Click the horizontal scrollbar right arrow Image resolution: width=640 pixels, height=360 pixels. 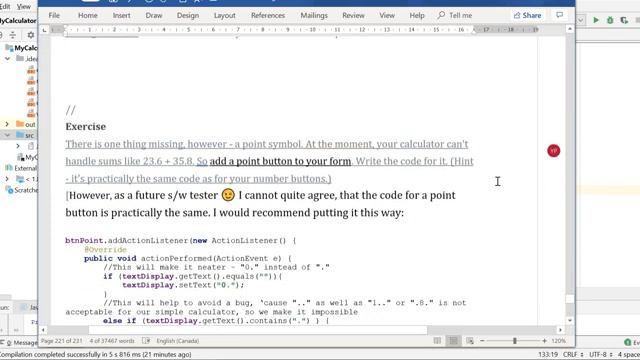pos(560,330)
